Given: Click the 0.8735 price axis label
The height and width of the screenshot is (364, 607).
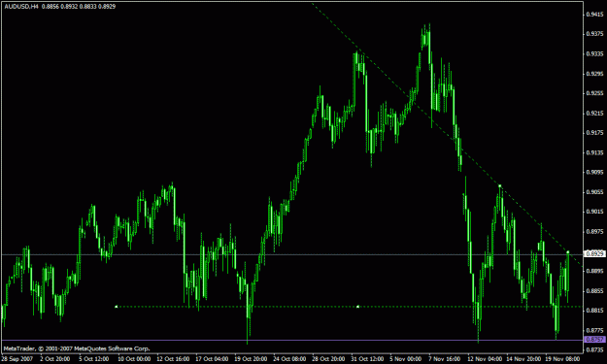Looking at the screenshot, I should pyautogui.click(x=595, y=350).
